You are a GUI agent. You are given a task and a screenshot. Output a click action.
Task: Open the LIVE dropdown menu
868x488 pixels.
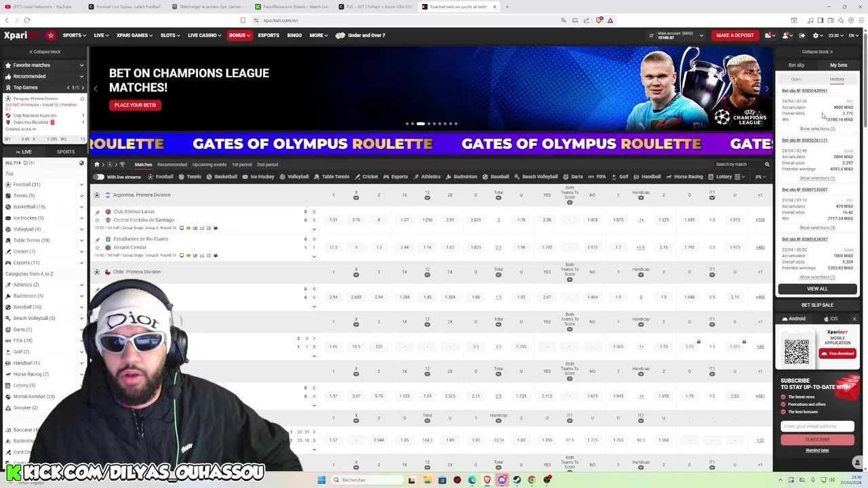101,35
